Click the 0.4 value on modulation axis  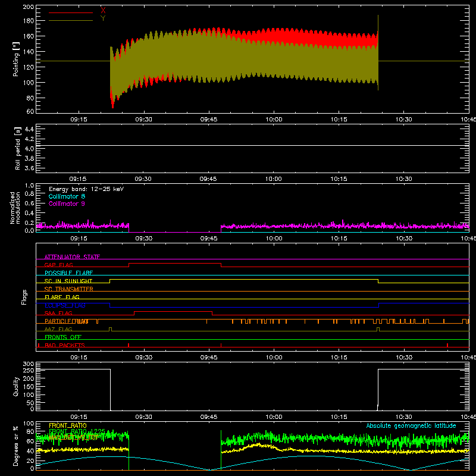(29, 213)
